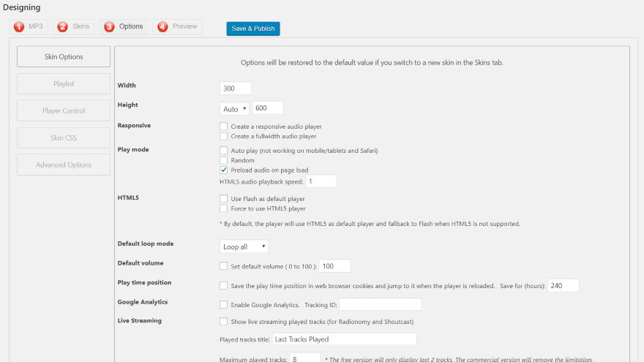Image resolution: width=644 pixels, height=362 pixels.
Task: Click the red number 1 MP3 step icon
Action: [19, 27]
